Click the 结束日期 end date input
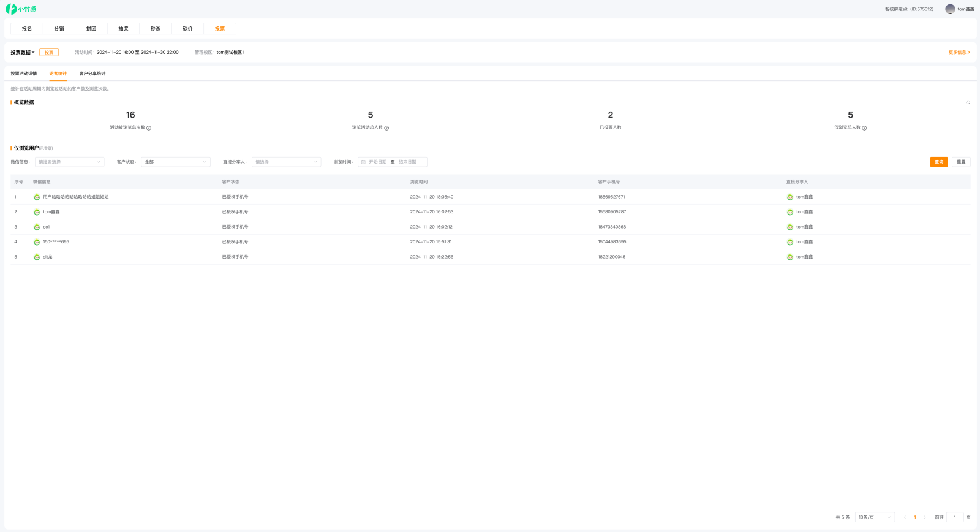The height and width of the screenshot is (532, 980). 408,162
